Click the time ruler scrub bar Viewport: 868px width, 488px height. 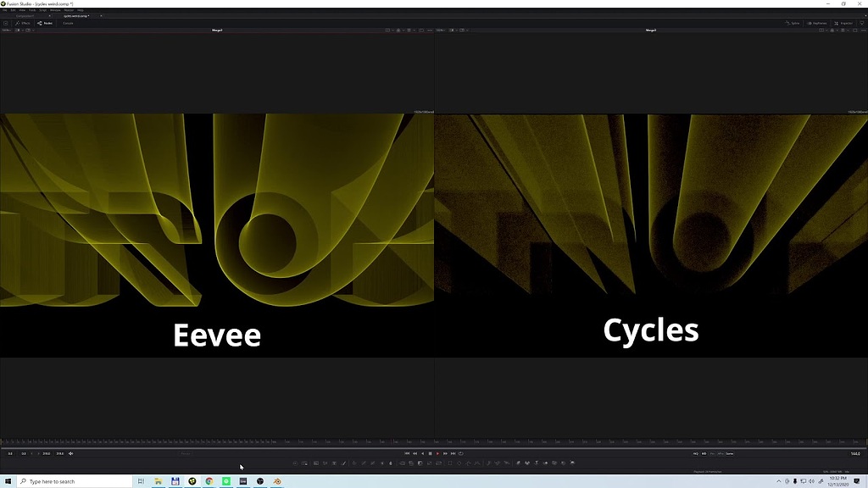tap(434, 442)
